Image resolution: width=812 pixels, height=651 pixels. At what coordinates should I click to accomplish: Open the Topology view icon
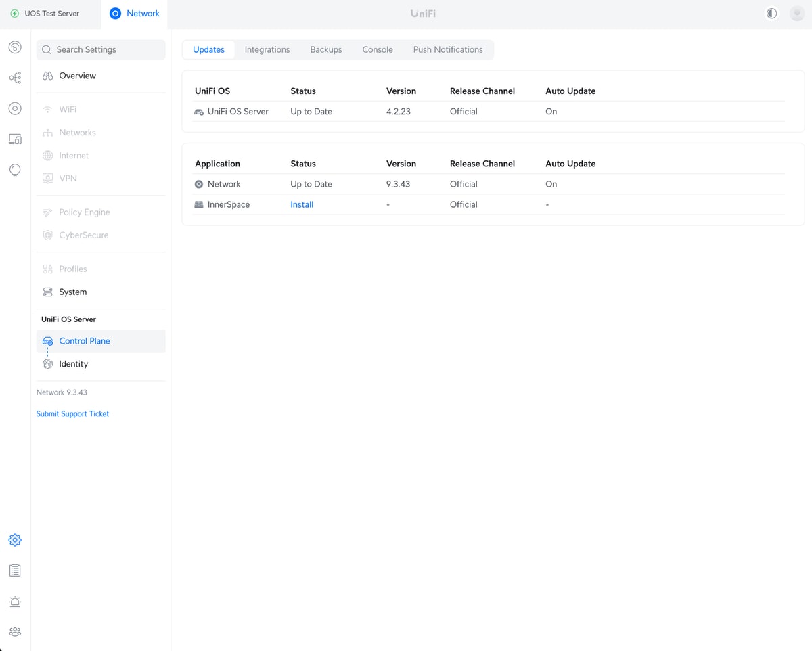15,78
